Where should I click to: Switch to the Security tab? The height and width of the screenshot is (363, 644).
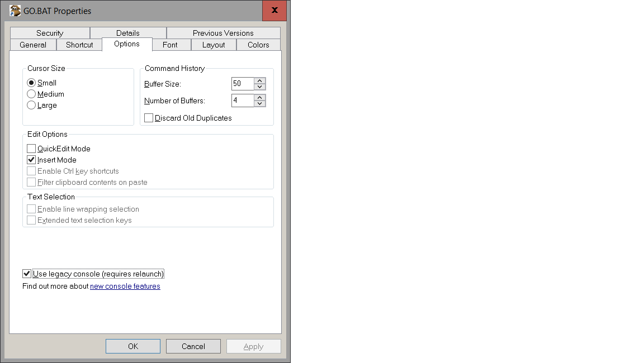point(50,33)
